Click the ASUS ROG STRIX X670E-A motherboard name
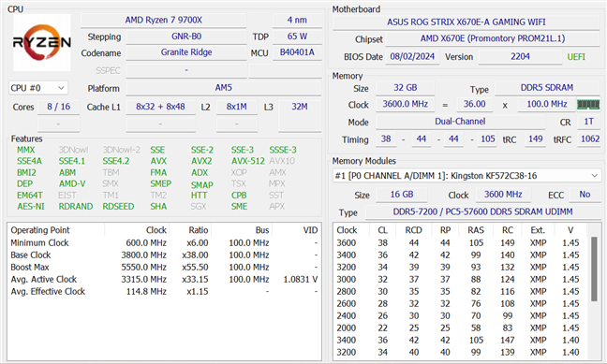Image resolution: width=607 pixels, height=364 pixels. pyautogui.click(x=466, y=22)
